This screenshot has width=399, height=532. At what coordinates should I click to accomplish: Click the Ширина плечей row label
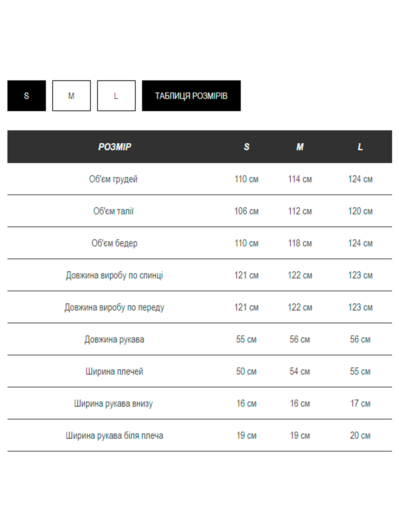point(114,371)
